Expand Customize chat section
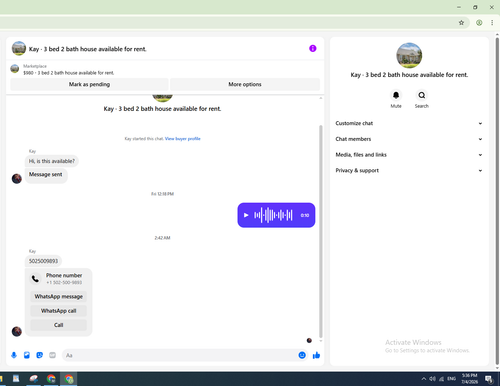Screen dimensions: 500x386 (409, 123)
